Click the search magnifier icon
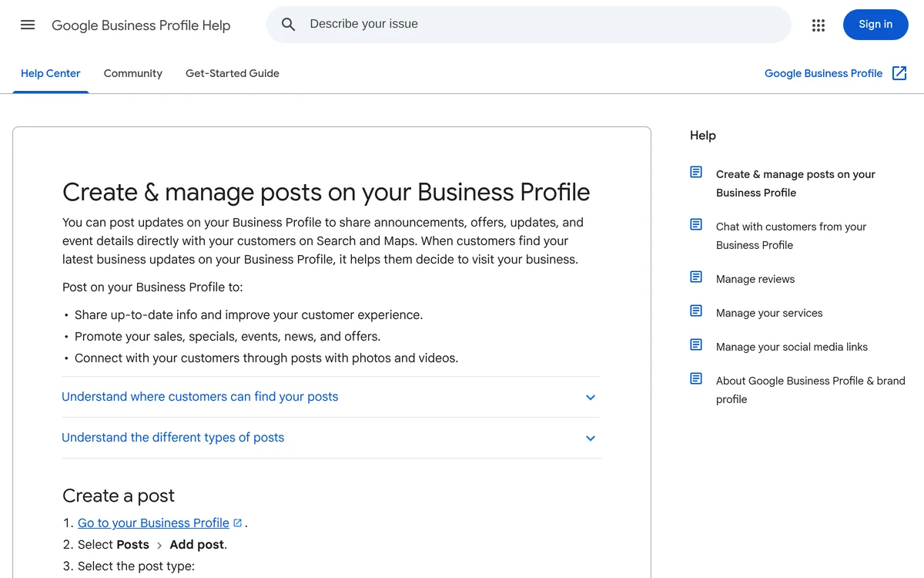924x578 pixels. pos(288,25)
